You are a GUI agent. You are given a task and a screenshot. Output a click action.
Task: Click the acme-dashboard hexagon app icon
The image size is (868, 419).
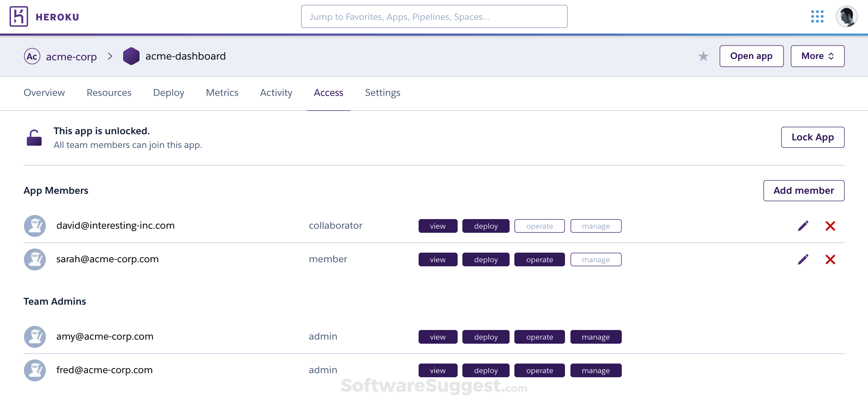point(131,56)
